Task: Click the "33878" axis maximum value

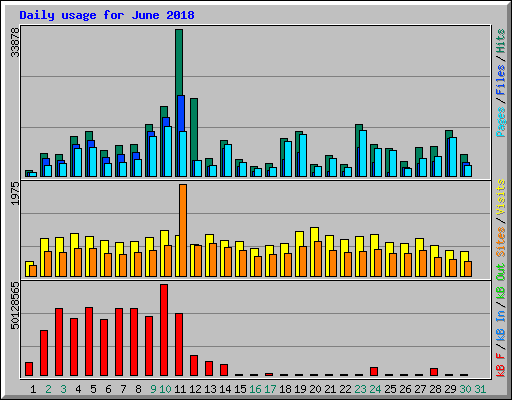Action: tap(15, 43)
